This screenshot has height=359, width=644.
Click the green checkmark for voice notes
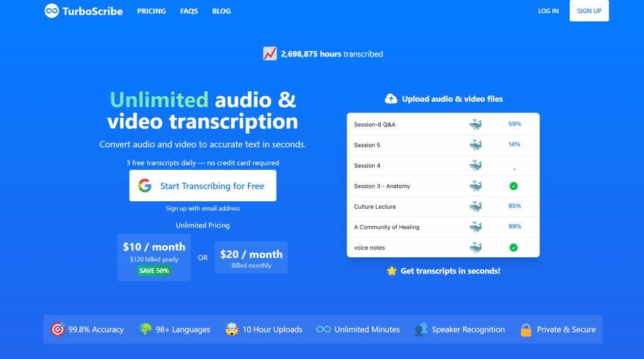click(514, 248)
